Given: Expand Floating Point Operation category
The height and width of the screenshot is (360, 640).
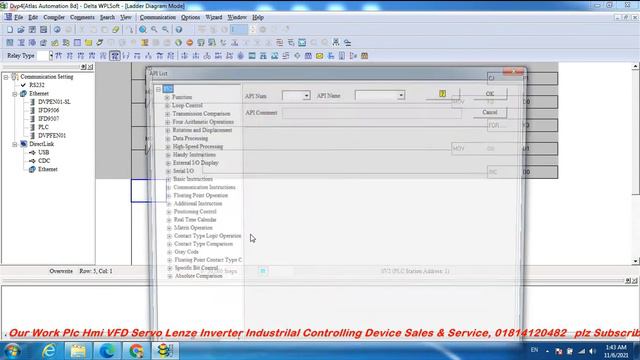Looking at the screenshot, I should coord(169,196).
